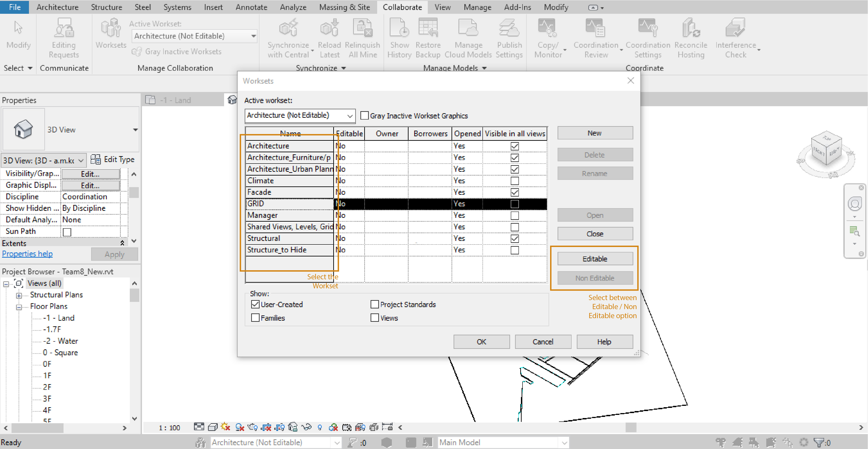868x449 pixels.
Task: Click the Restore Backup icon
Action: pos(428,37)
